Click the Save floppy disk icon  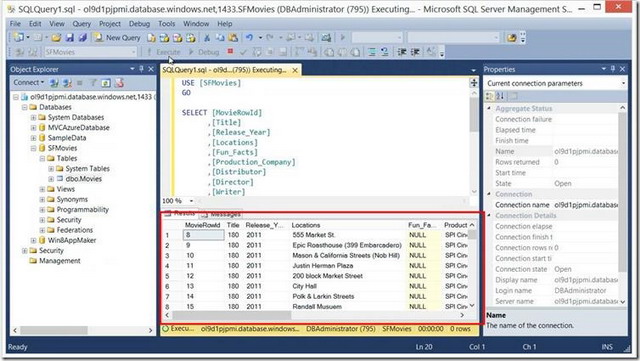70,38
